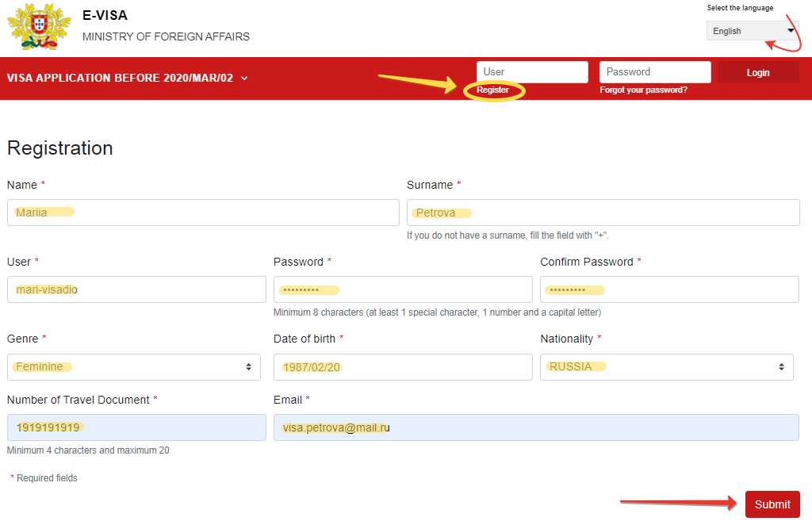Open the language selection dropdown

(x=752, y=31)
